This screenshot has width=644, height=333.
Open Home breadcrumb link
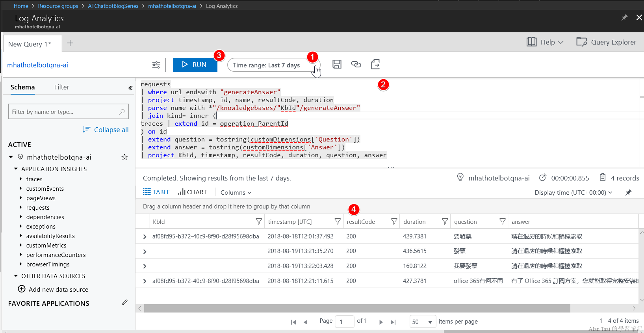click(x=21, y=6)
